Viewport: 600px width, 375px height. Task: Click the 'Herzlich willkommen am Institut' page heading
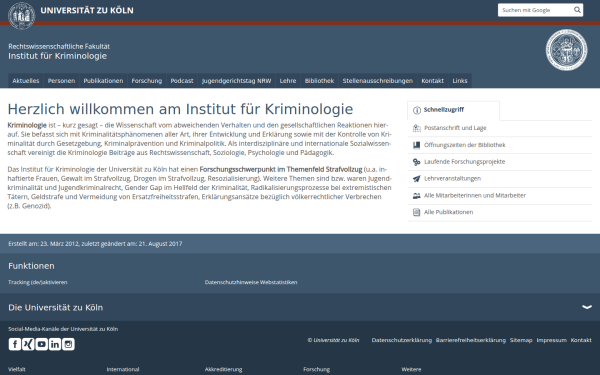pos(180,109)
